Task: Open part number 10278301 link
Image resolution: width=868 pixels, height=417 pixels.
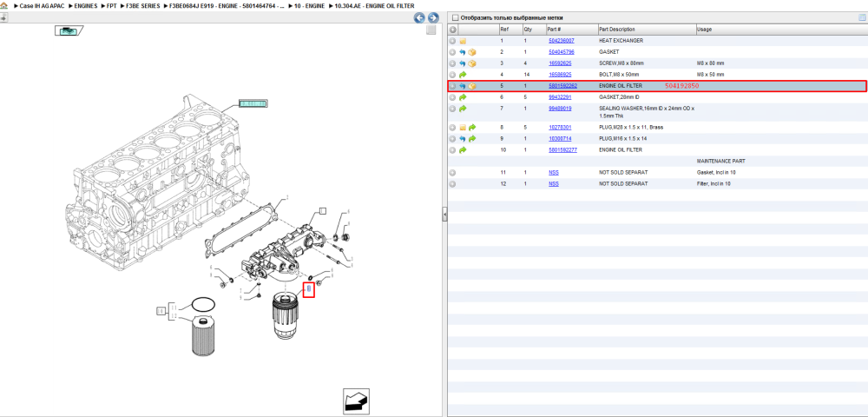Action: [560, 128]
